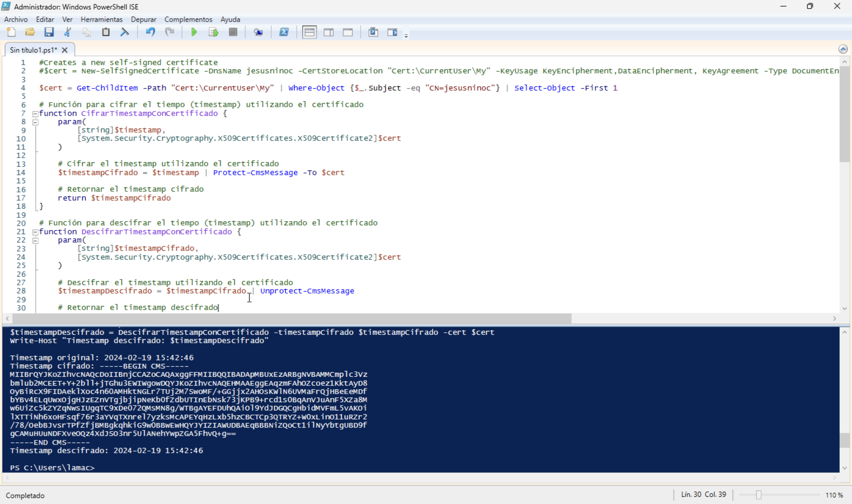Collapse the param block at line 8
Viewport: 852px width, 504px height.
(x=36, y=122)
